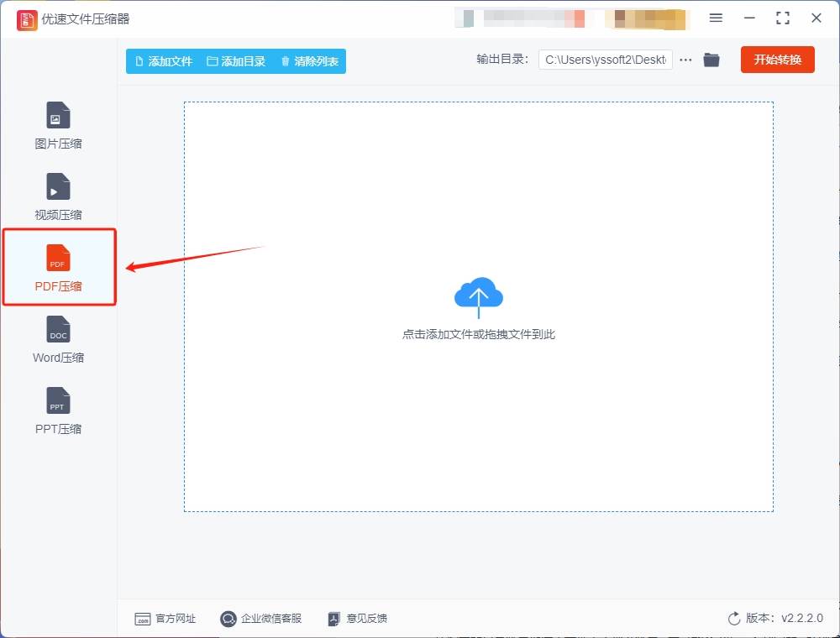The width and height of the screenshot is (840, 638).
Task: Browse output directory via three-dots button
Action: (685, 60)
